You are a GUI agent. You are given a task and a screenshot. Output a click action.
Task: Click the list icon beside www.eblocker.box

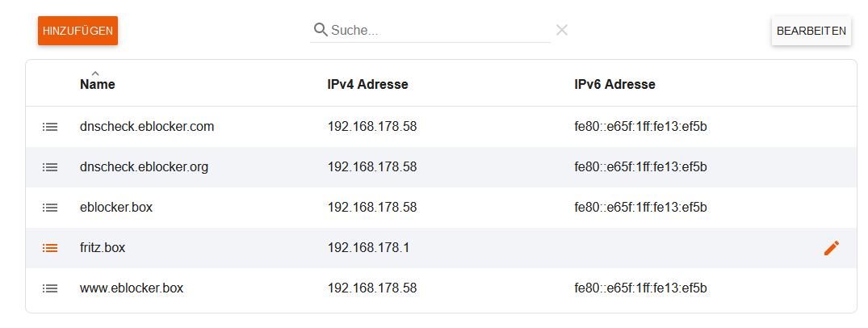tap(50, 288)
